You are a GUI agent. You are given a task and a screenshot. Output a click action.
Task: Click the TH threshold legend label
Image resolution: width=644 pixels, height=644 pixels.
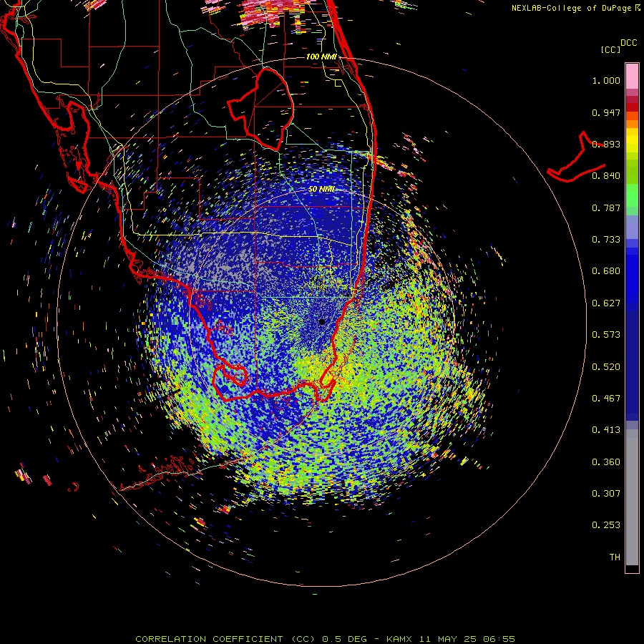[x=615, y=557]
